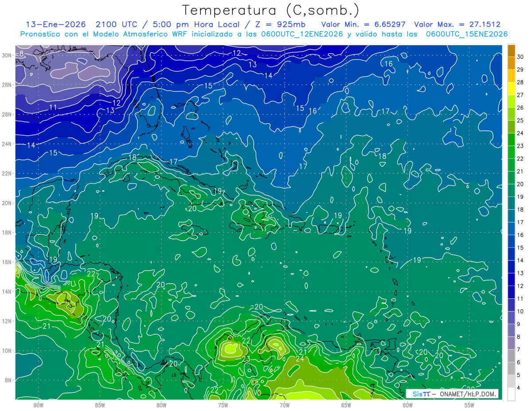
Task: Click the "55W" longitude label
Action: [x=469, y=405]
